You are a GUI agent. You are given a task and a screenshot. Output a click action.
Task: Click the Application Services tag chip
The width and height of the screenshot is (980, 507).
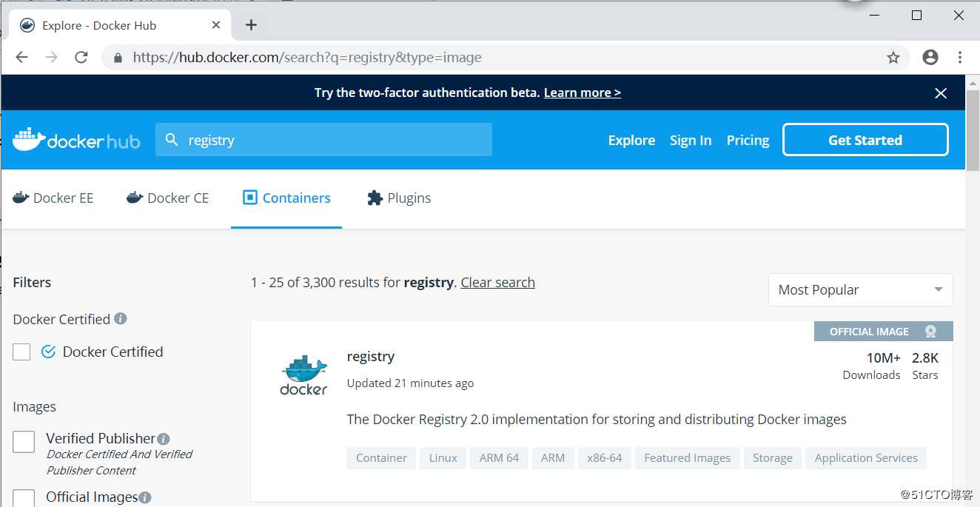pos(866,458)
